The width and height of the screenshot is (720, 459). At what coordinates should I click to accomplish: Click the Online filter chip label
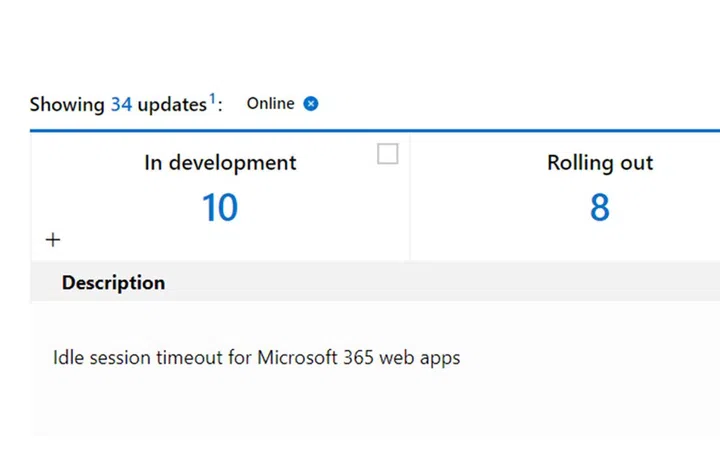(x=270, y=103)
